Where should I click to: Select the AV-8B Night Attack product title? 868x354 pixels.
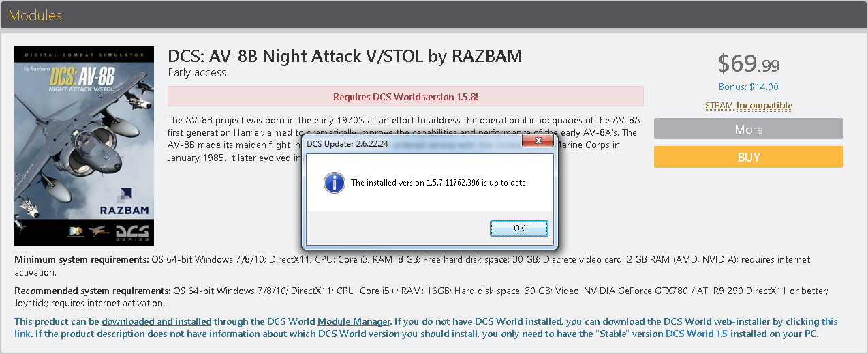(345, 56)
